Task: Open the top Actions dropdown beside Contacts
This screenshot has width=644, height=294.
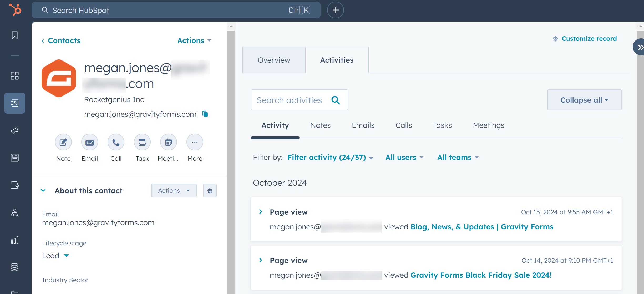Action: (x=194, y=40)
